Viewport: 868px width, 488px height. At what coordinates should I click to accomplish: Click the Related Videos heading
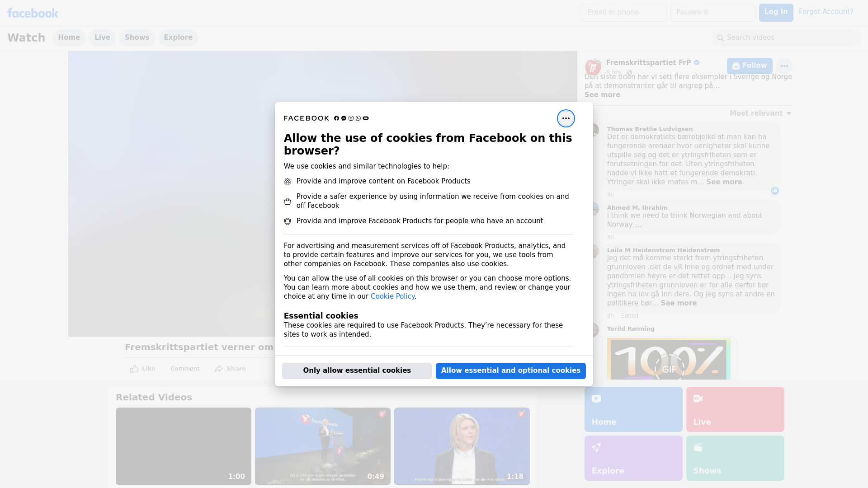click(154, 398)
